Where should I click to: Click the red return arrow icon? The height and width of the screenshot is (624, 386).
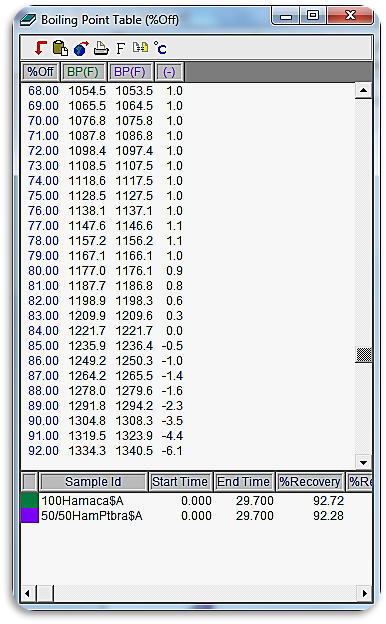(40, 48)
